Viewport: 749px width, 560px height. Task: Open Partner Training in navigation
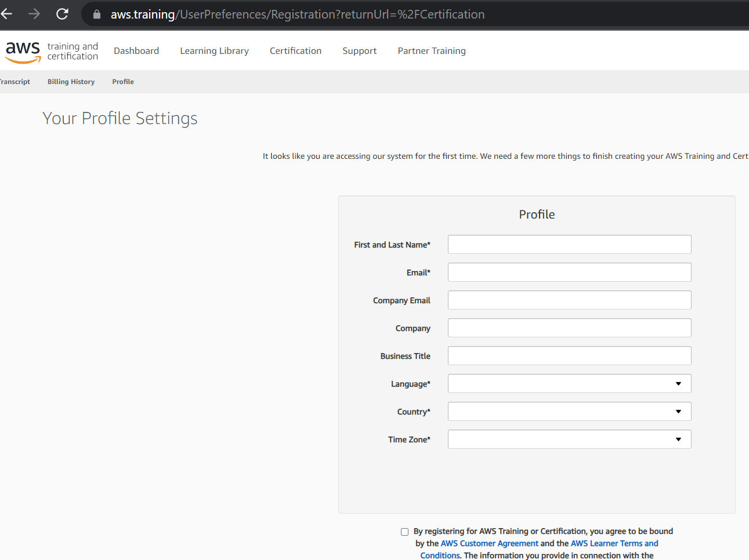pyautogui.click(x=432, y=51)
